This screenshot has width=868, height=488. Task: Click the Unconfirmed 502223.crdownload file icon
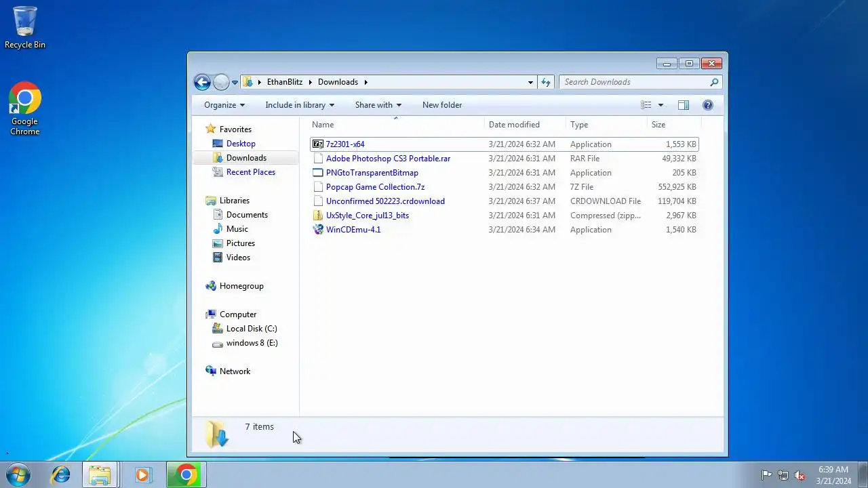318,201
